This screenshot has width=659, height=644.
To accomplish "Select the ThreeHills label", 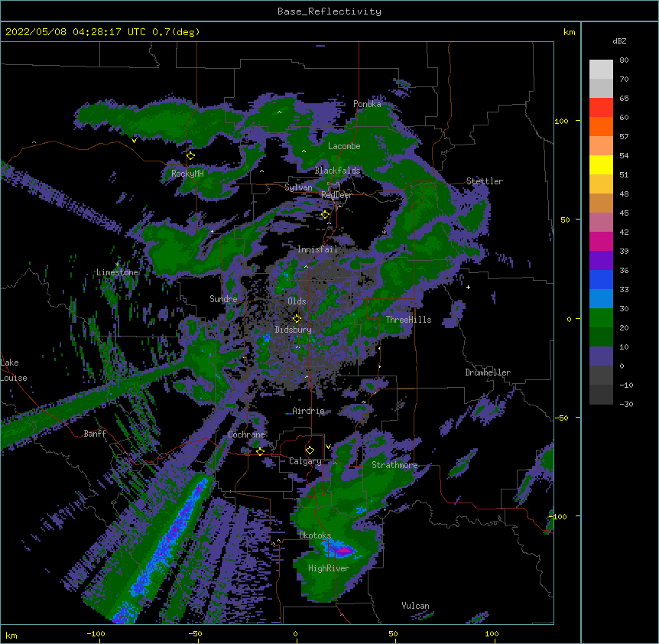I will 408,320.
